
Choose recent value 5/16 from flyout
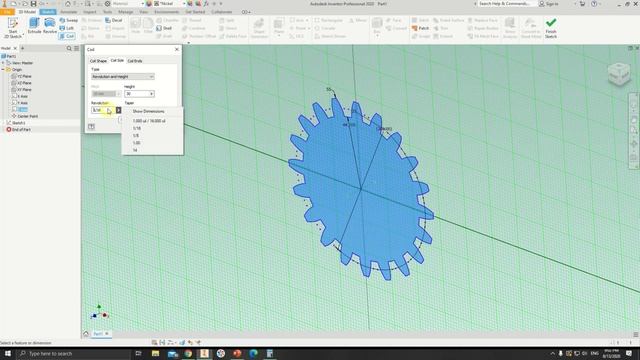(x=137, y=129)
